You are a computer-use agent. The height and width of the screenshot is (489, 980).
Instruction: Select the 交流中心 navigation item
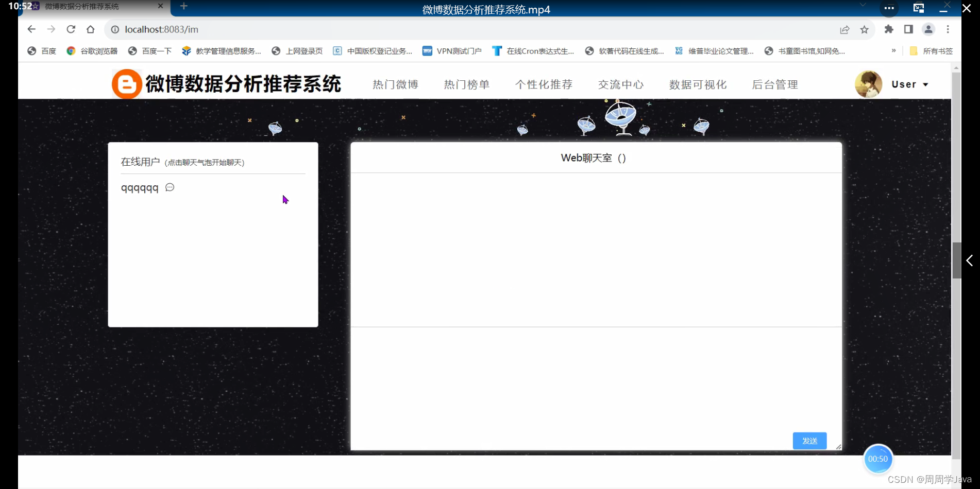(621, 84)
